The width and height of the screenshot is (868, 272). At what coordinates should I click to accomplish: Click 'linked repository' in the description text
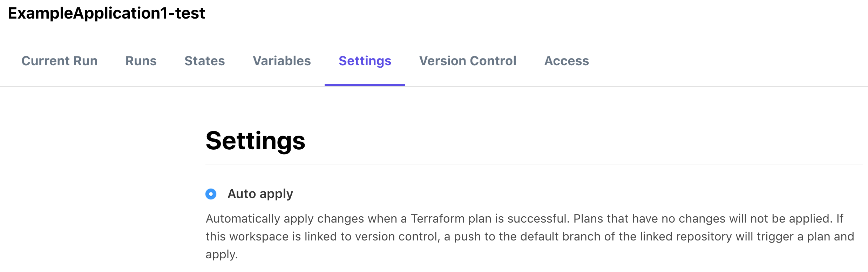pyautogui.click(x=686, y=237)
